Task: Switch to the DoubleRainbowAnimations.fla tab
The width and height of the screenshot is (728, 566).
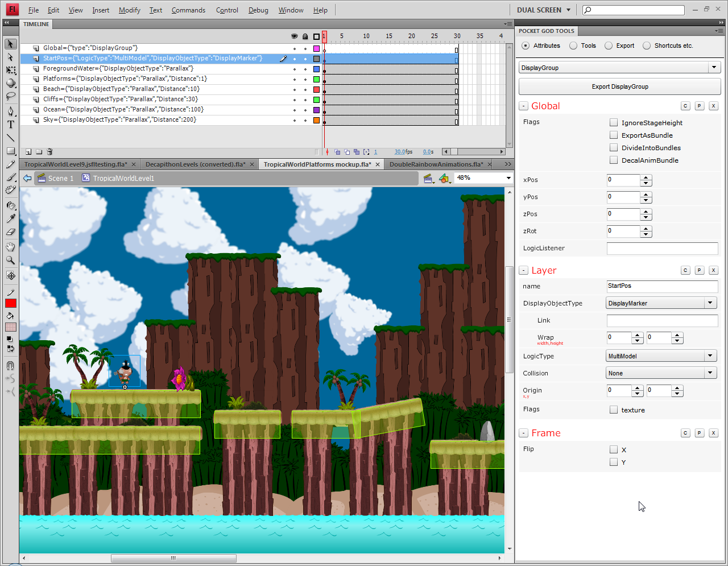Action: coord(436,164)
